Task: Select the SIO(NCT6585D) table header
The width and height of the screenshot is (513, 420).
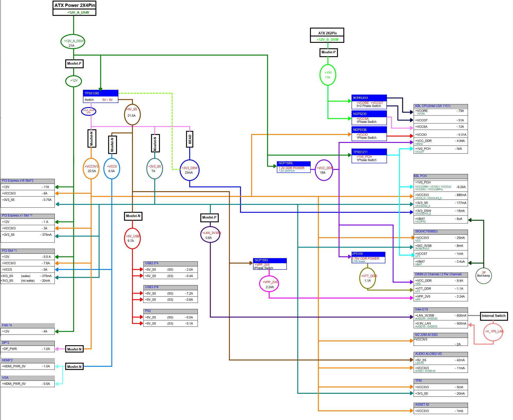Action: 441,232
